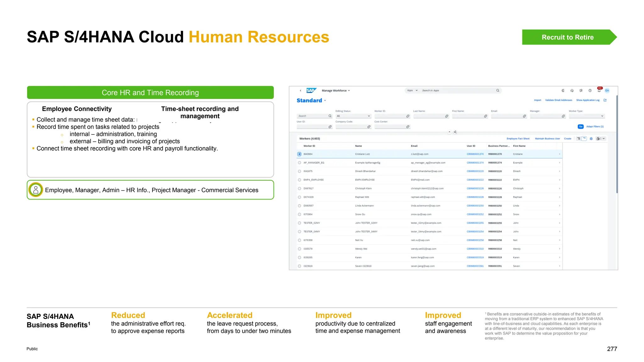The height and width of the screenshot is (362, 644).
Task: Click the export to spreadsheet icon
Action: 598,139
